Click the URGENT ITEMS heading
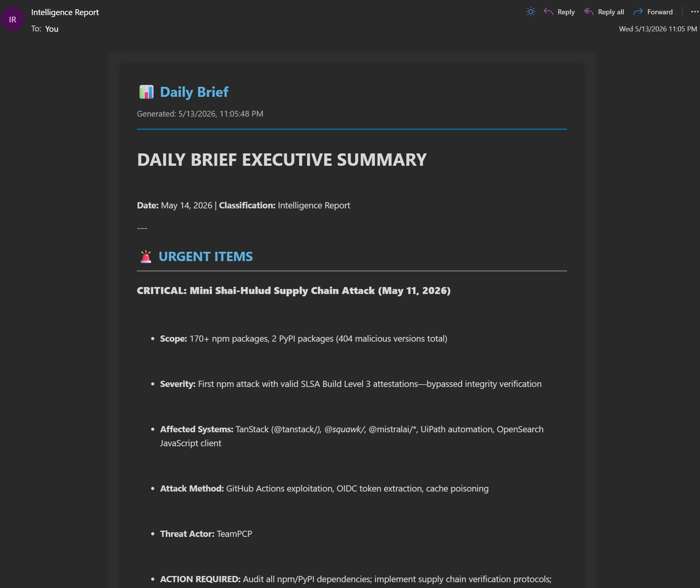The height and width of the screenshot is (588, 700). tap(206, 256)
